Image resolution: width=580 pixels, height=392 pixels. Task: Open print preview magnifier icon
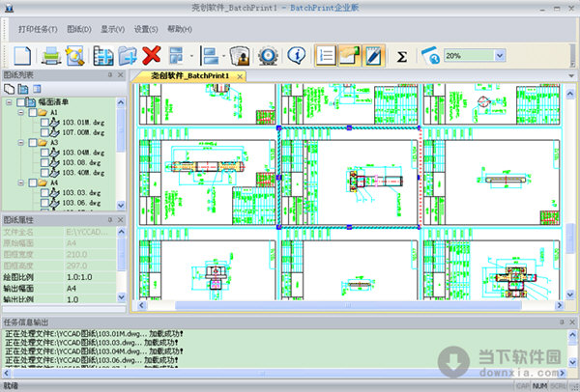click(x=75, y=56)
